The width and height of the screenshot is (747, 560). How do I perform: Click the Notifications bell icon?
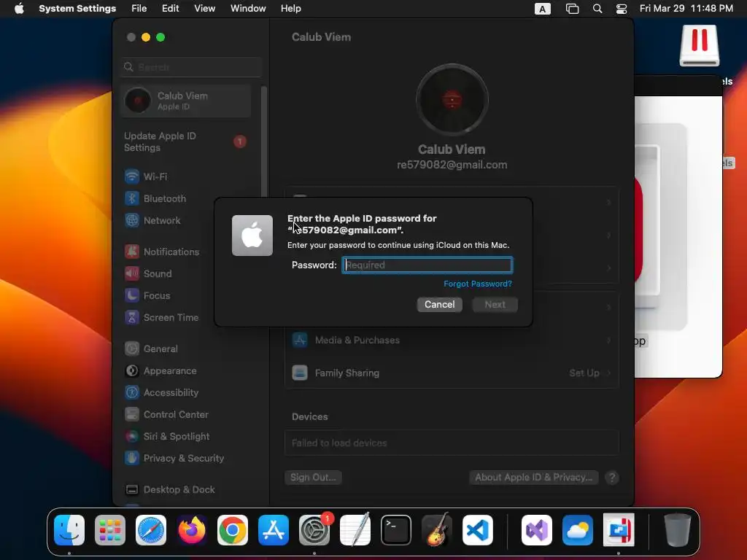pyautogui.click(x=132, y=252)
